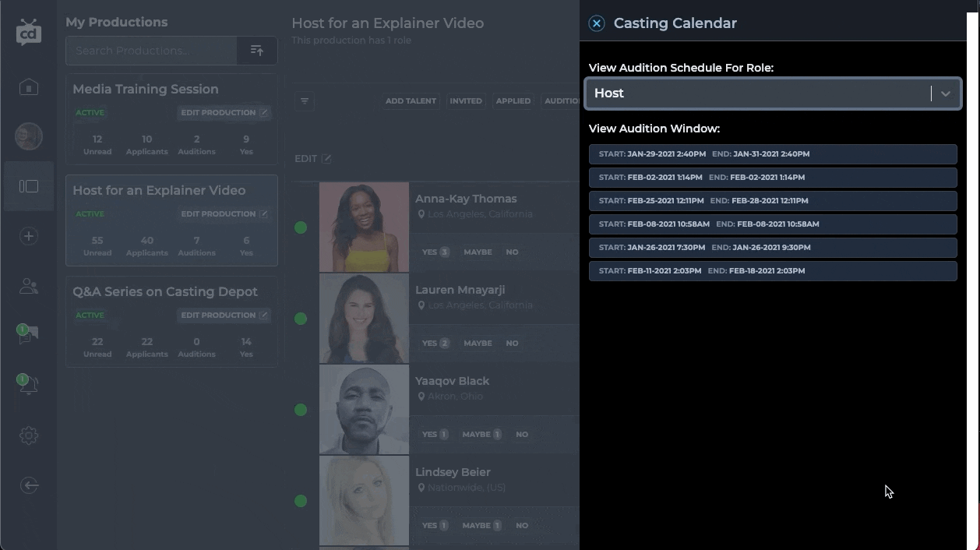Image resolution: width=980 pixels, height=550 pixels.
Task: Switch to the Applied tab
Action: (513, 101)
